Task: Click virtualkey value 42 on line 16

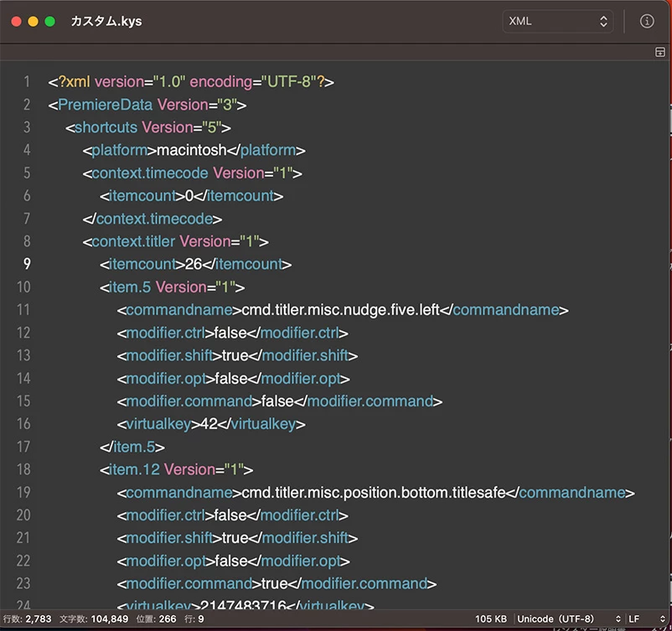Action: [209, 424]
